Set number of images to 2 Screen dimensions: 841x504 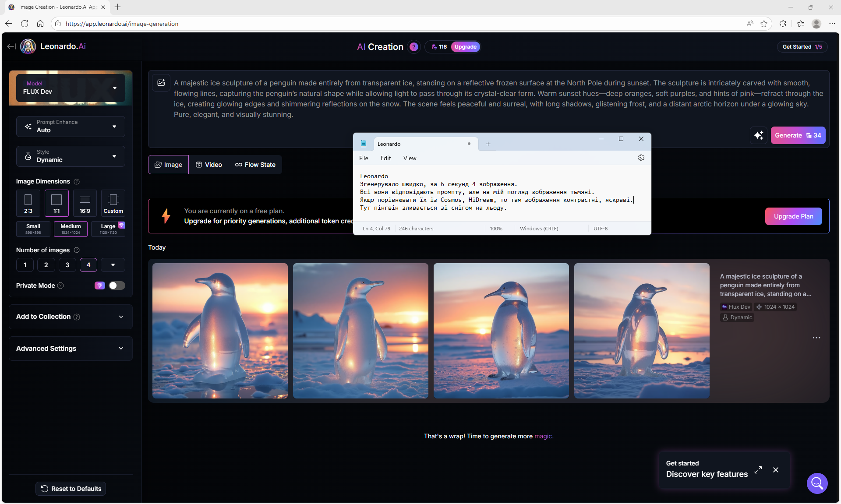pyautogui.click(x=46, y=265)
